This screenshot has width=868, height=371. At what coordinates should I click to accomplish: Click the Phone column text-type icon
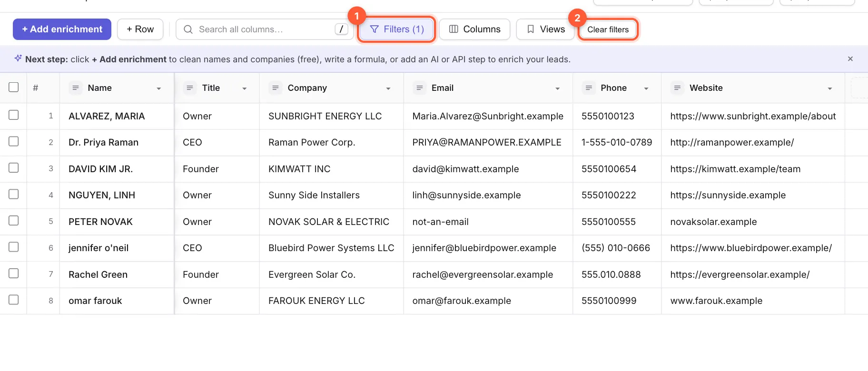(589, 88)
